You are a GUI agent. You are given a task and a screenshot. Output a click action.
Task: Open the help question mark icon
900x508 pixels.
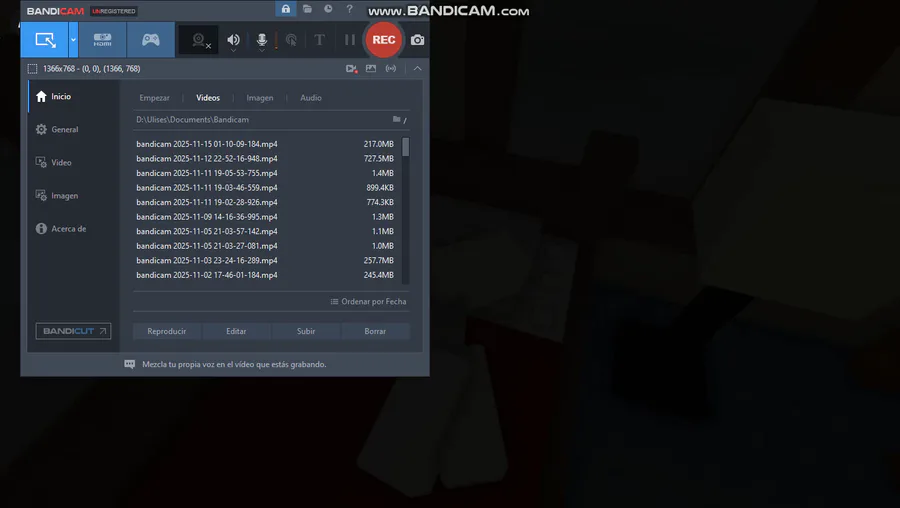(x=350, y=9)
